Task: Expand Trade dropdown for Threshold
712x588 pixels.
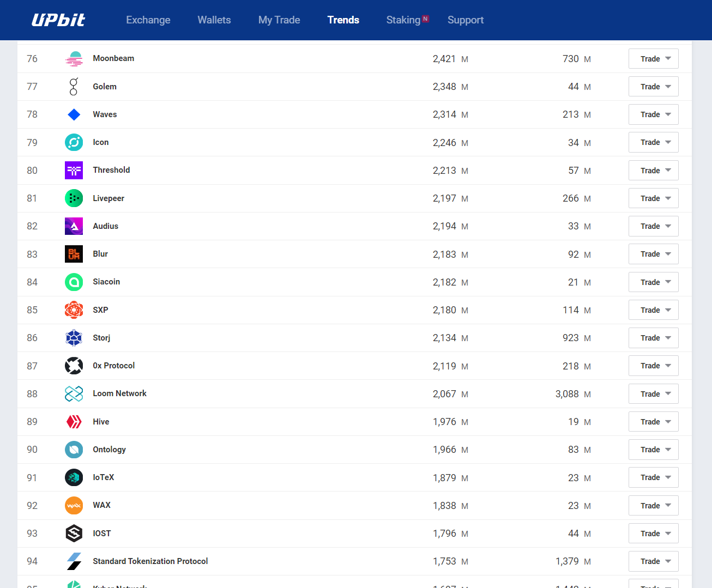Action: tap(654, 171)
